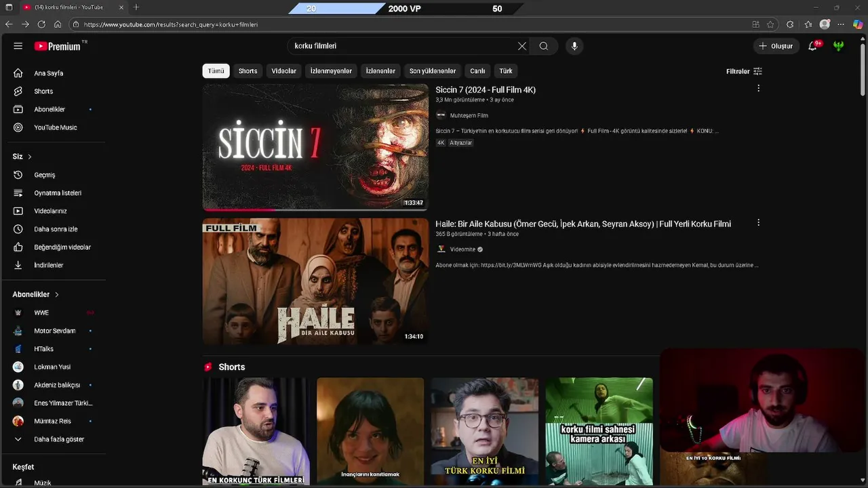The height and width of the screenshot is (488, 868).
Task: Select the Son yüklenenler chip
Action: click(x=433, y=71)
